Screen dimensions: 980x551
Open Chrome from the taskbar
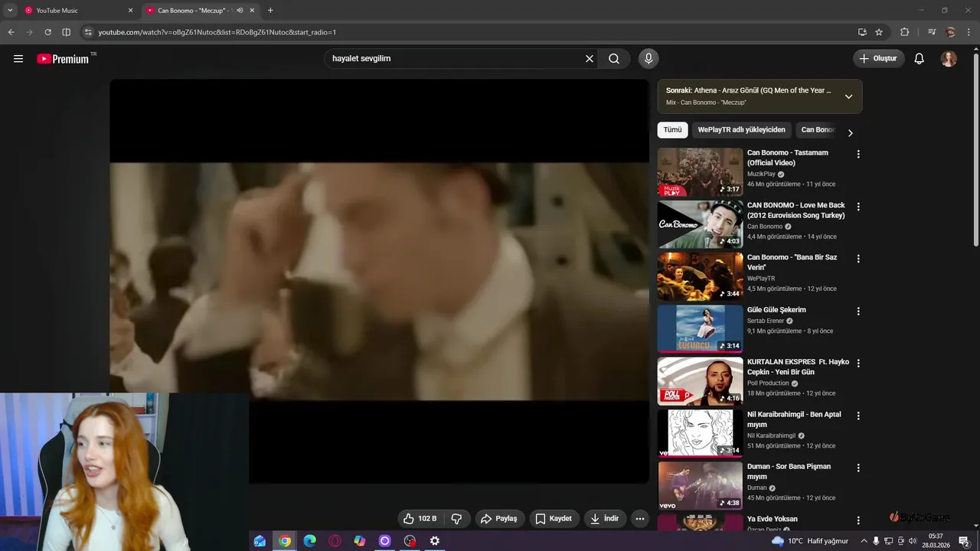click(285, 541)
